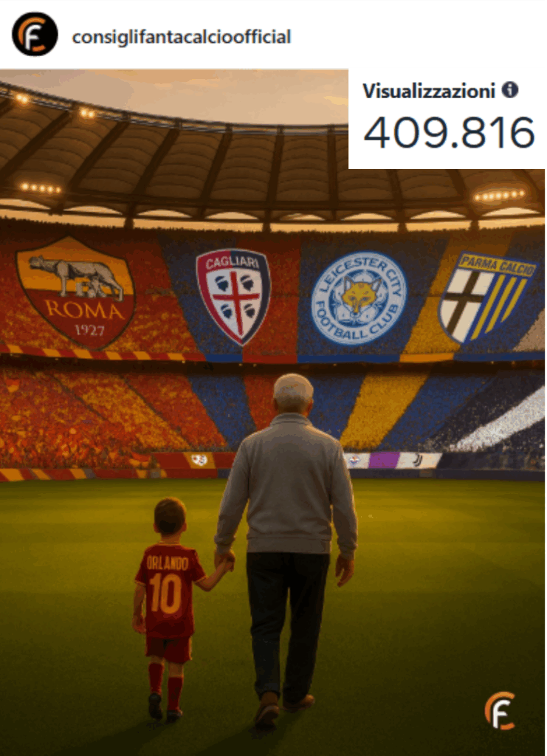Click the small Juventus logo on the pitchside board
Image resolution: width=547 pixels, height=756 pixels.
418,461
